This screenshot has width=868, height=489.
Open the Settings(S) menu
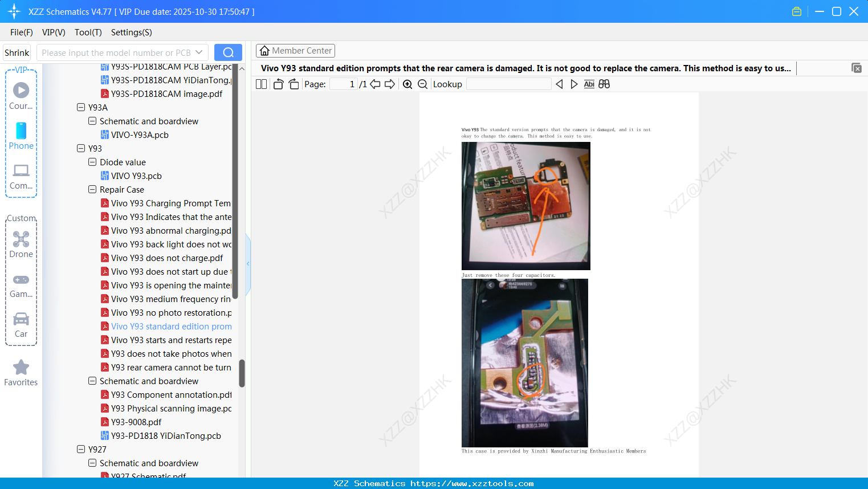pos(131,32)
